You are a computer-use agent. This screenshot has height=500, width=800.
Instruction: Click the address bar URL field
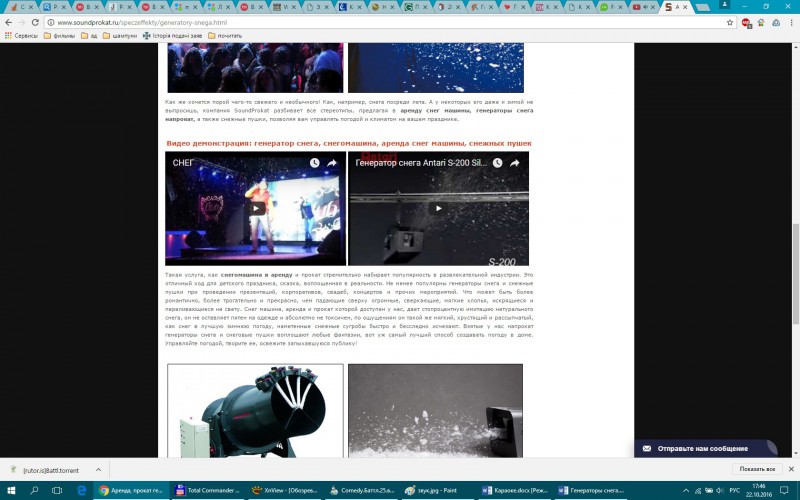pos(388,22)
